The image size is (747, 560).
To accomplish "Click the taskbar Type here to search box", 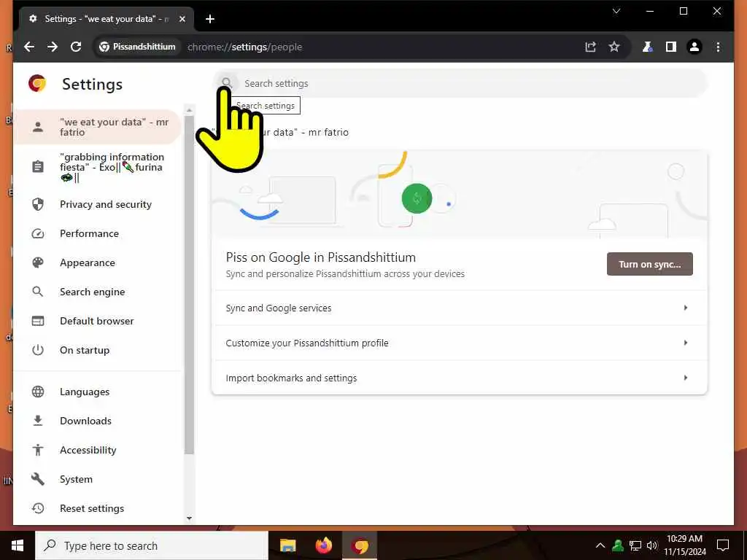I will 152,545.
